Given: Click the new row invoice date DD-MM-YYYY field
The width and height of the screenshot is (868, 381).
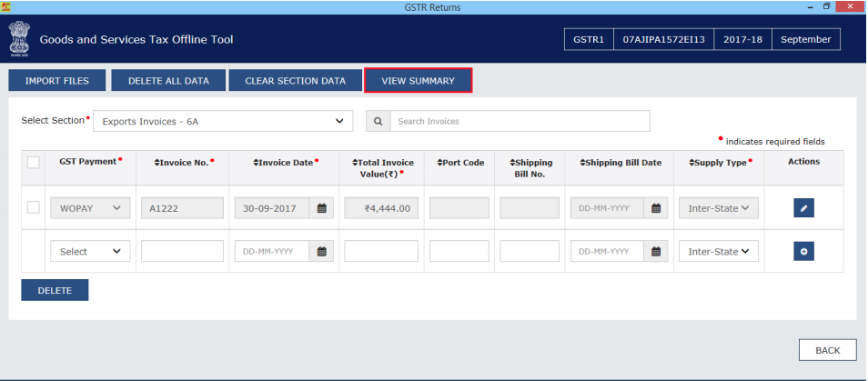Looking at the screenshot, I should pos(272,251).
